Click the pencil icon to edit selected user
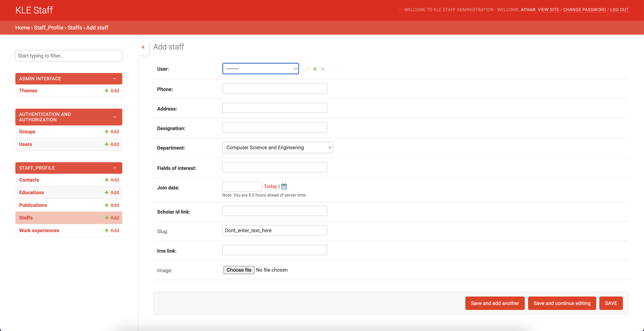The image size is (644, 331). [307, 69]
